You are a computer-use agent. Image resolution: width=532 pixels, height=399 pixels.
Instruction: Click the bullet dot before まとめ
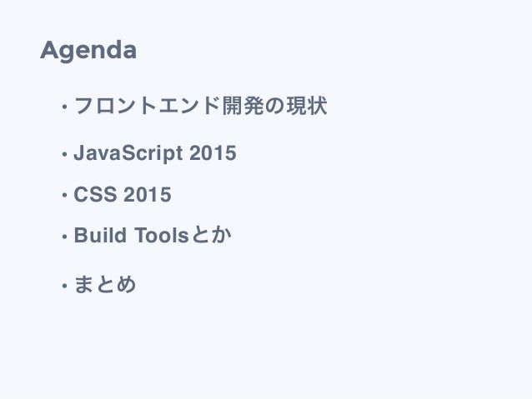(x=64, y=286)
